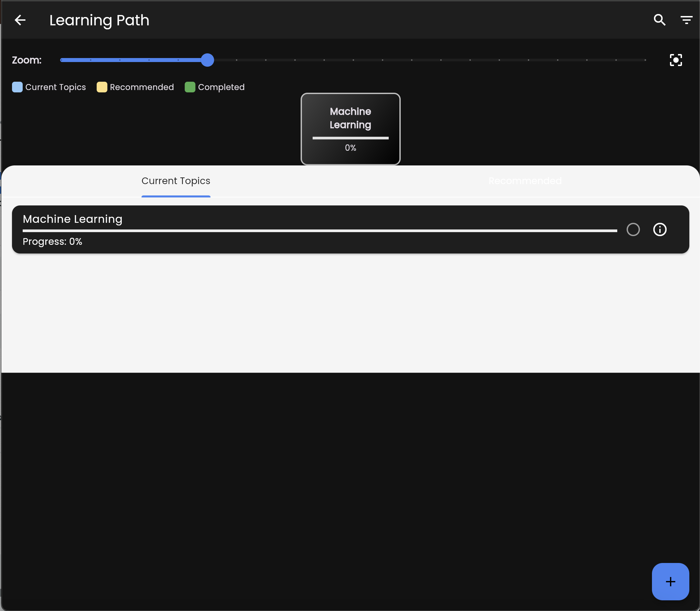Open search with magnifier icon
This screenshot has width=700, height=611.
click(659, 20)
